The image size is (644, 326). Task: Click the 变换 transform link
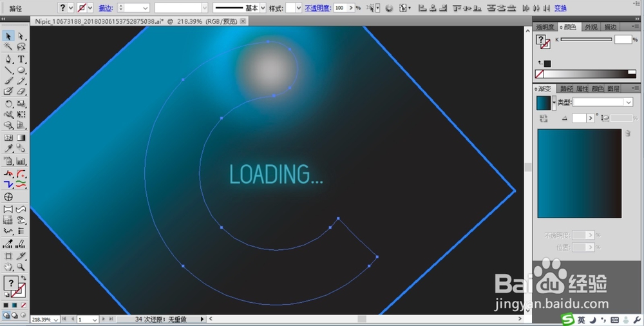coord(560,8)
